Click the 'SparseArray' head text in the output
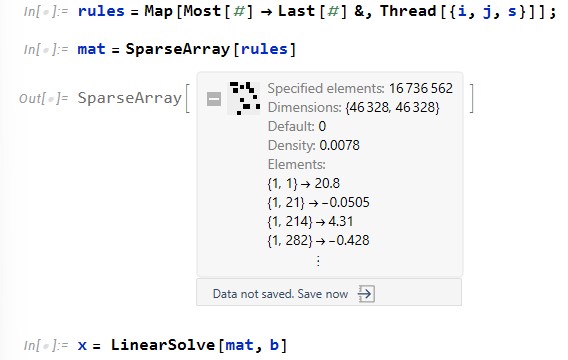Image resolution: width=568 pixels, height=360 pixels. (130, 98)
